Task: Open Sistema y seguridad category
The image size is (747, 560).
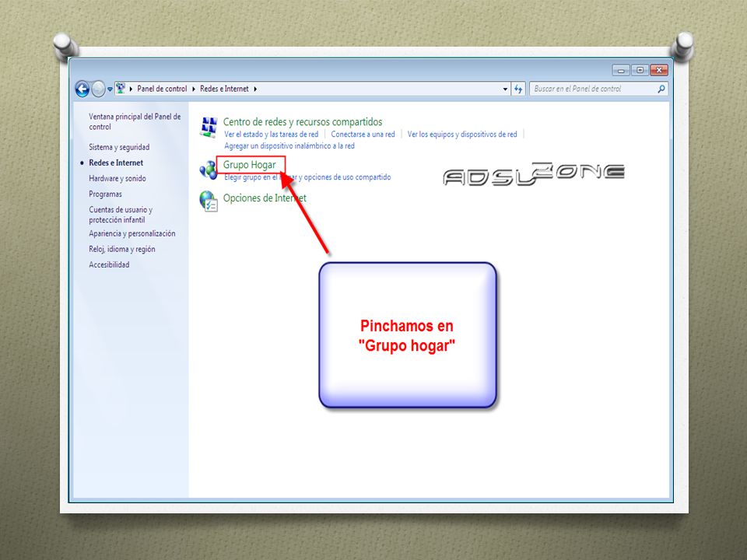Action: point(119,147)
